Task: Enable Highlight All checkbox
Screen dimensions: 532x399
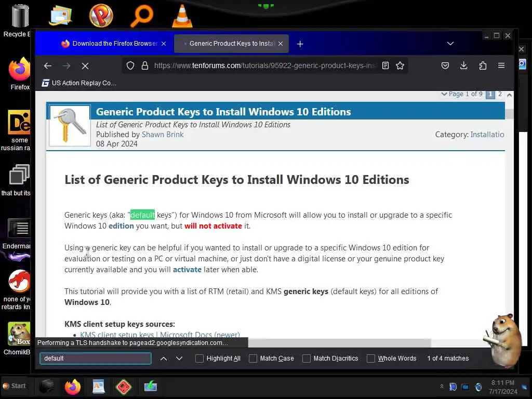Action: (199, 358)
